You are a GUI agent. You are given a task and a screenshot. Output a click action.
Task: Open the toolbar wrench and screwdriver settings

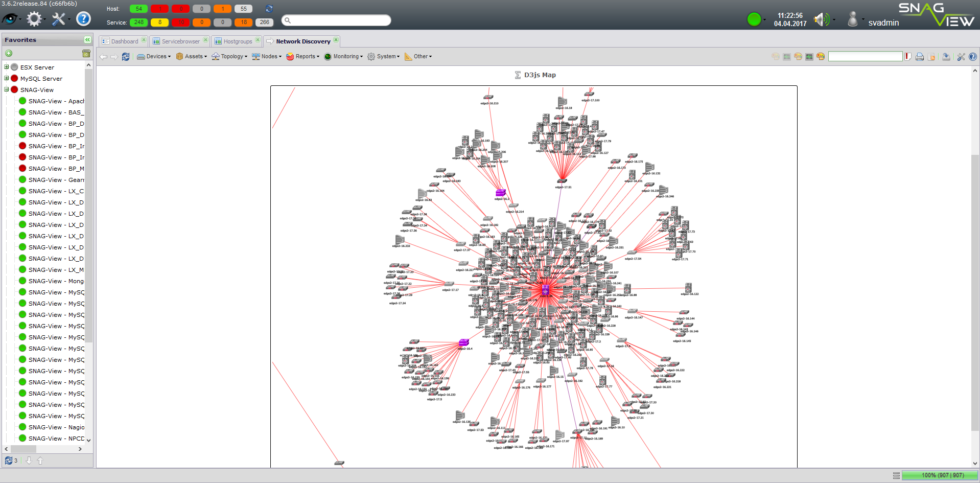(961, 57)
